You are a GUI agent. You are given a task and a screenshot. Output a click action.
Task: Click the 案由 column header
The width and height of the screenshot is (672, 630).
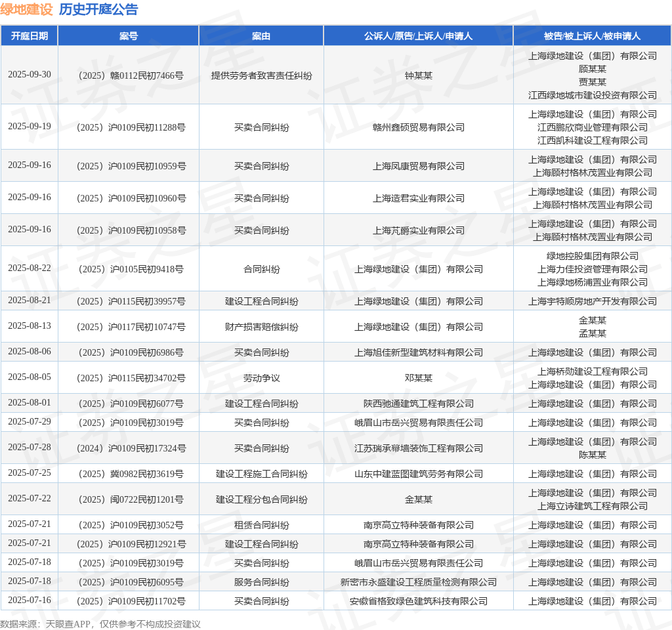tap(261, 36)
